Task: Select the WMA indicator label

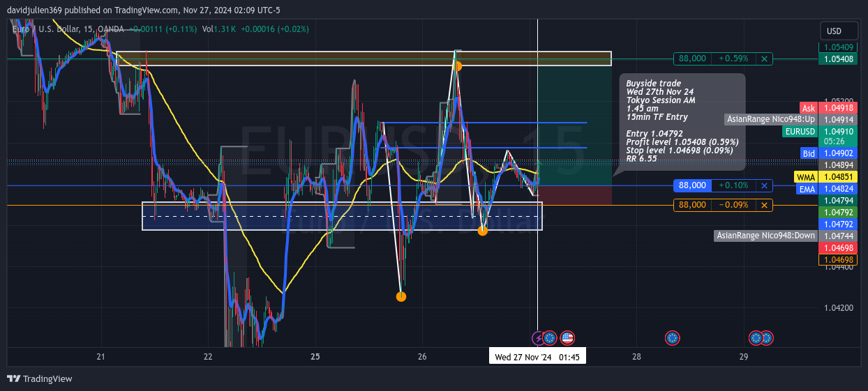Action: 806,177
